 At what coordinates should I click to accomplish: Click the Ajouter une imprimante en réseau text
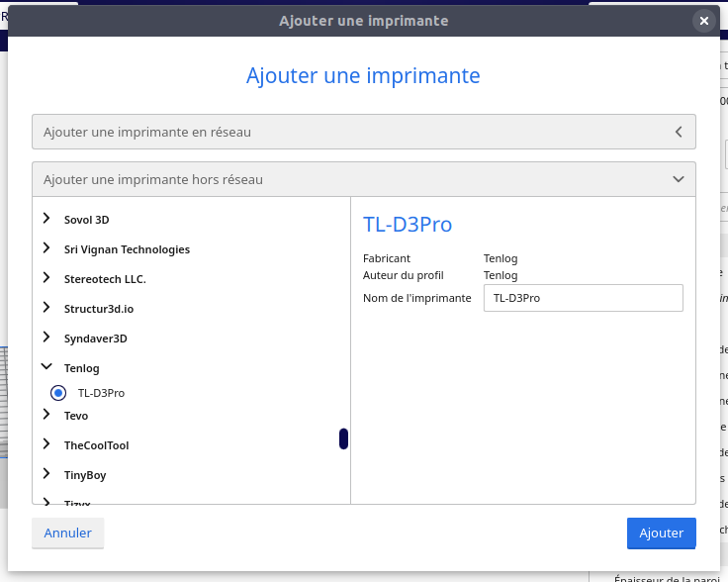coord(147,132)
